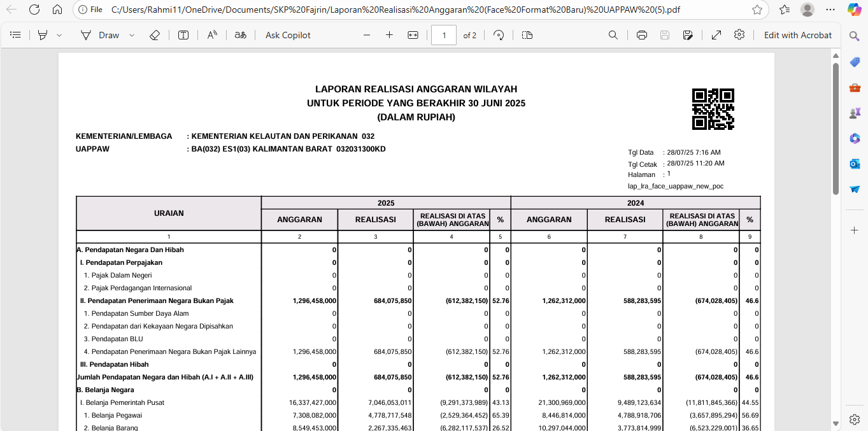
Task: Select the Add text tool
Action: (x=183, y=35)
